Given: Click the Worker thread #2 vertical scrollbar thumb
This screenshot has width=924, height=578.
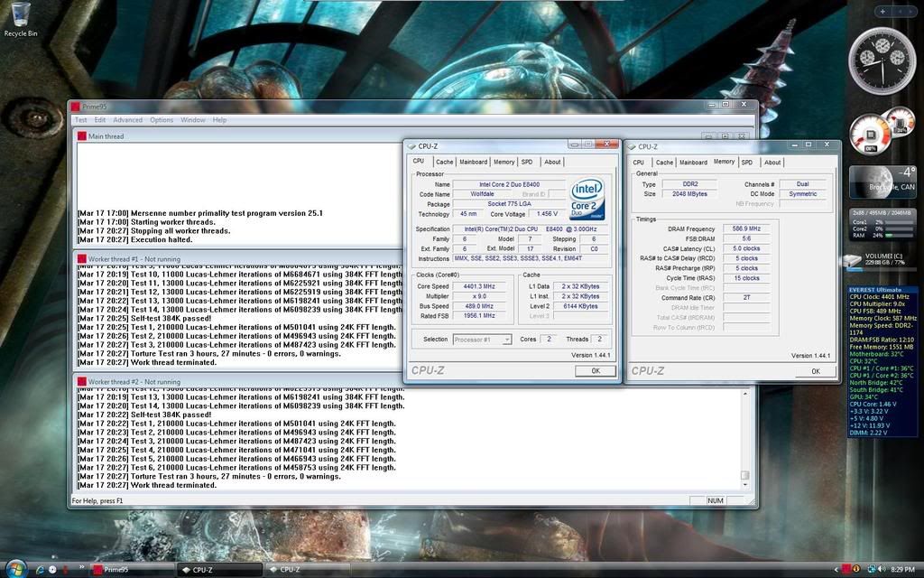Looking at the screenshot, I should [744, 475].
